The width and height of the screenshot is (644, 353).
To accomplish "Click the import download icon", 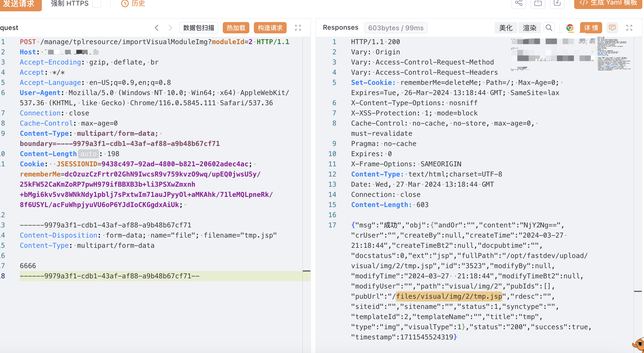I will coord(557,3).
